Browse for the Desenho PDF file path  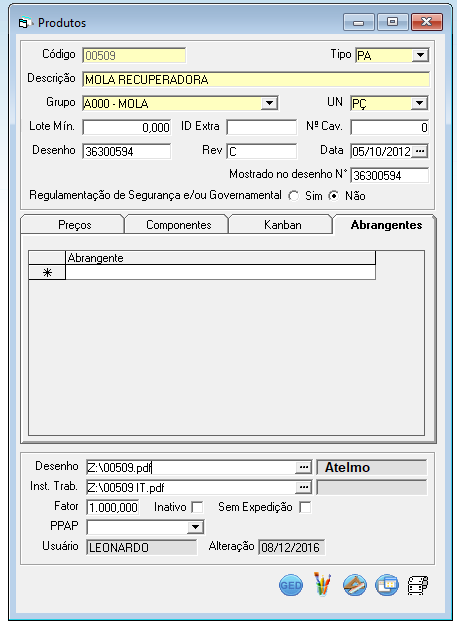(x=303, y=467)
